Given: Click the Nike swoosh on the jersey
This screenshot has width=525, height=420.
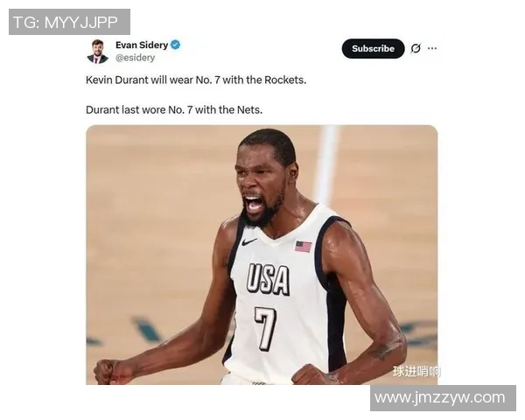Looking at the screenshot, I should pos(249,241).
